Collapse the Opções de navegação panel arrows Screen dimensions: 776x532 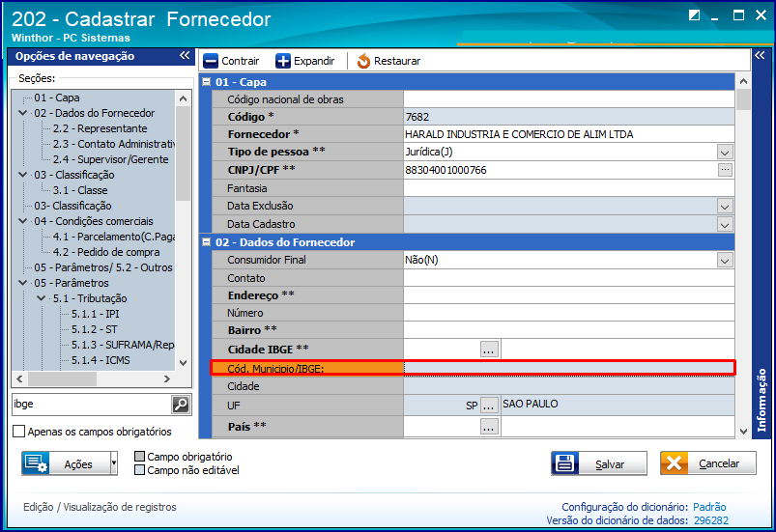click(185, 55)
